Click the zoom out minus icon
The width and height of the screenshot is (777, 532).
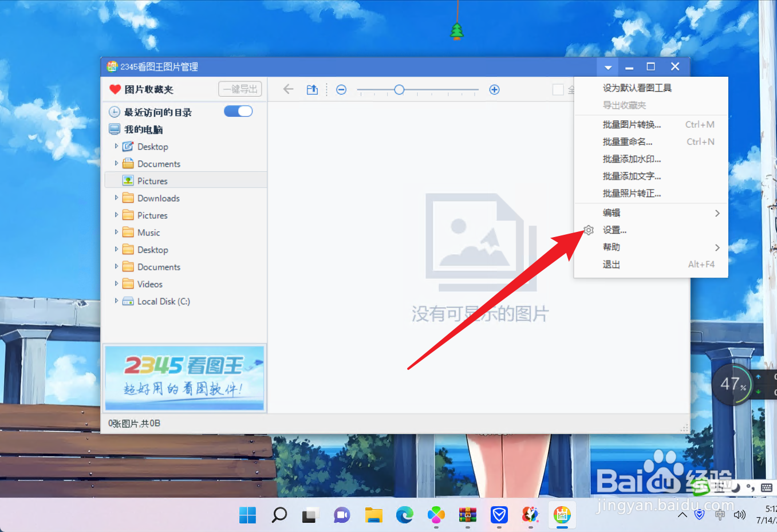341,89
